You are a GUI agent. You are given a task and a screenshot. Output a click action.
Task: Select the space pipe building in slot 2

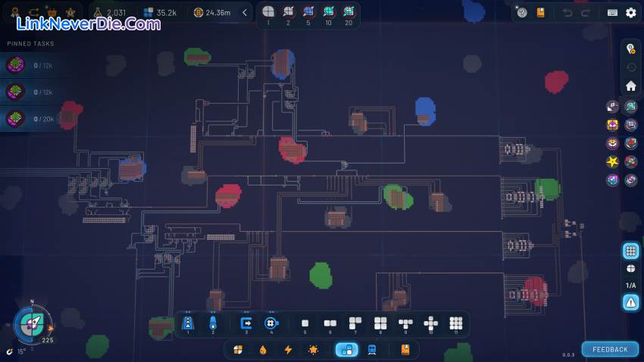click(x=213, y=323)
